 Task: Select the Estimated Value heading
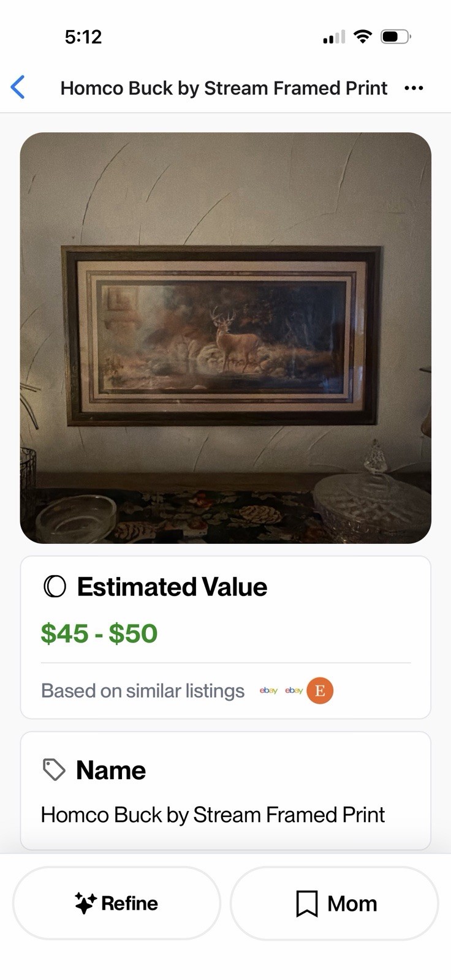(172, 587)
